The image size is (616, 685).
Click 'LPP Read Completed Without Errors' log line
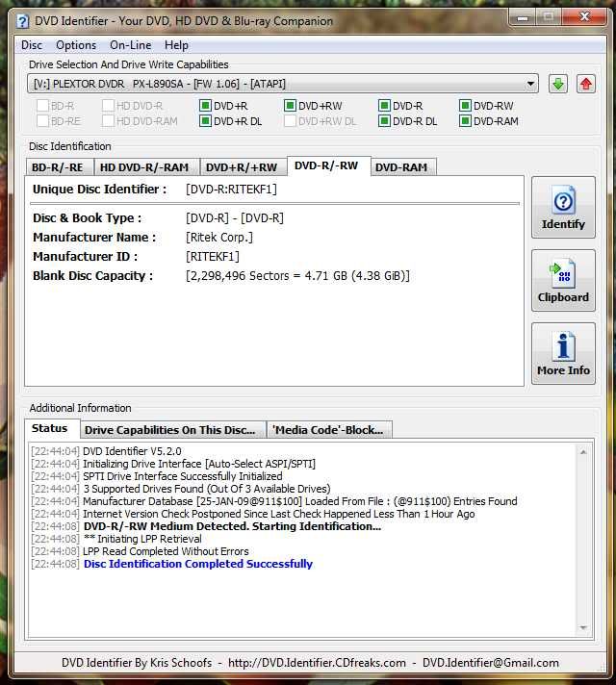[166, 551]
